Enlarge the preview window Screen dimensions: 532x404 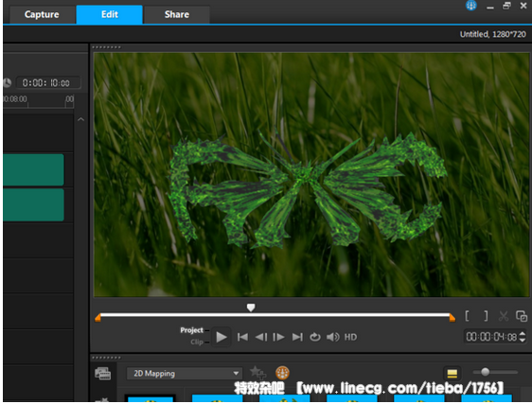(x=522, y=316)
